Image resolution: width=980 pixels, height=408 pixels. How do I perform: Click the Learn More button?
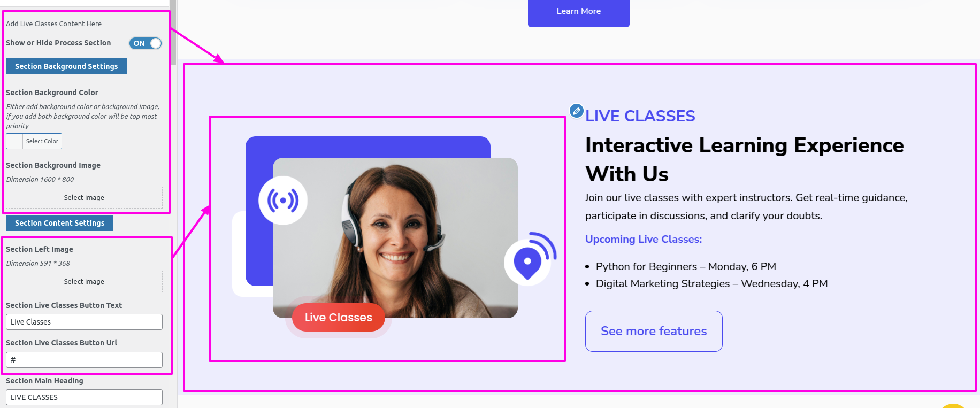[x=579, y=12]
